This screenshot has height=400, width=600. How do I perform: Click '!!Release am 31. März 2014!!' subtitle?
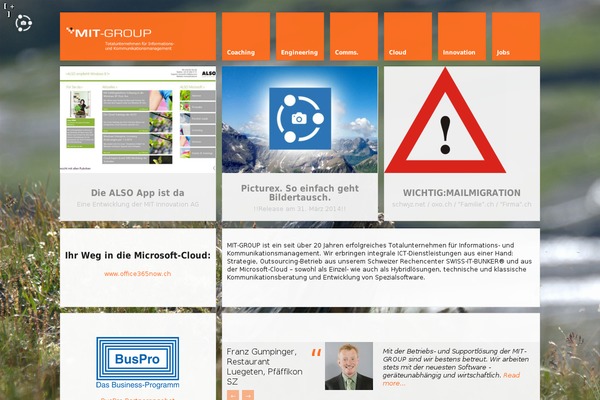coord(300,209)
